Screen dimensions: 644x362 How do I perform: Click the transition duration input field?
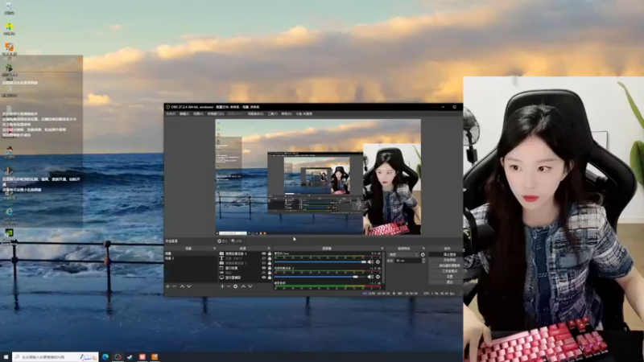click(x=408, y=261)
